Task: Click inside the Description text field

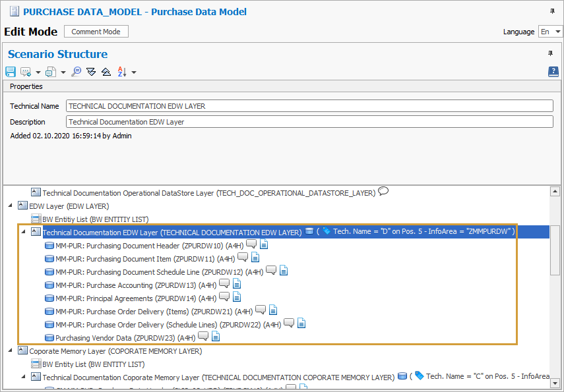Action: click(x=264, y=121)
